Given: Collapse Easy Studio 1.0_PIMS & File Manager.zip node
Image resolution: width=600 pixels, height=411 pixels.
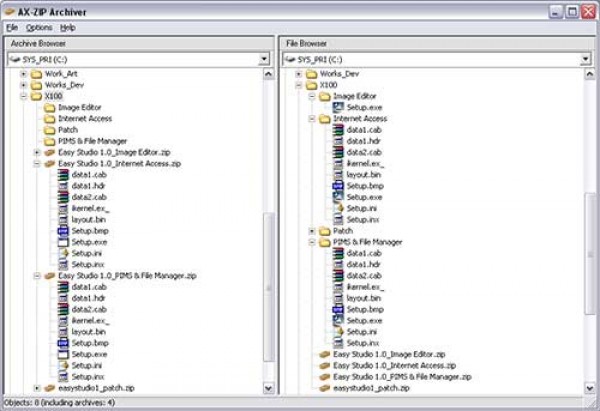Looking at the screenshot, I should (37, 276).
